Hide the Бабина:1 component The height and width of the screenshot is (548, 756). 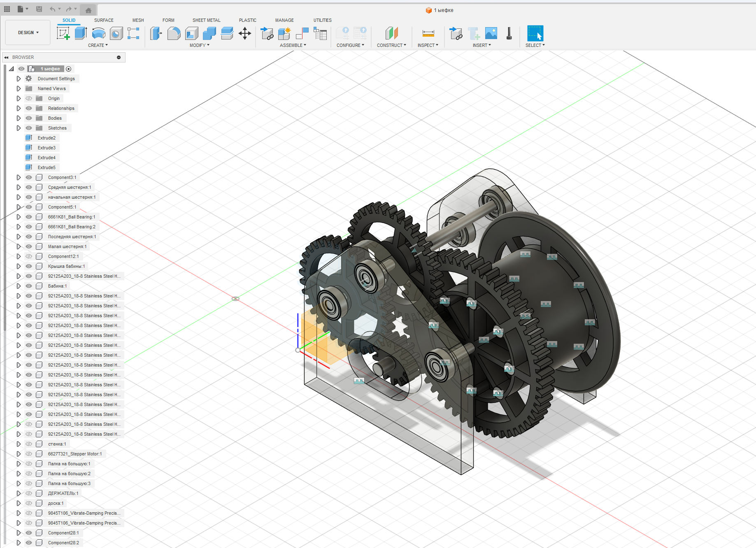(x=29, y=286)
